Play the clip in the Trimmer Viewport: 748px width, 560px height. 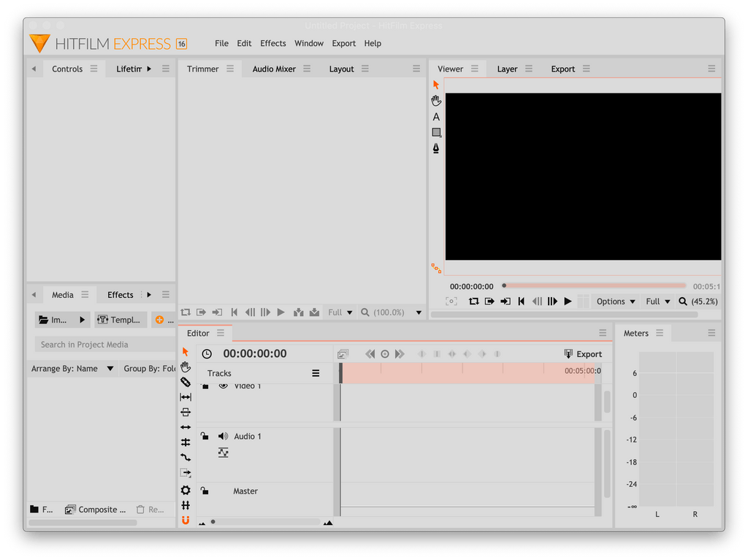pyautogui.click(x=281, y=312)
